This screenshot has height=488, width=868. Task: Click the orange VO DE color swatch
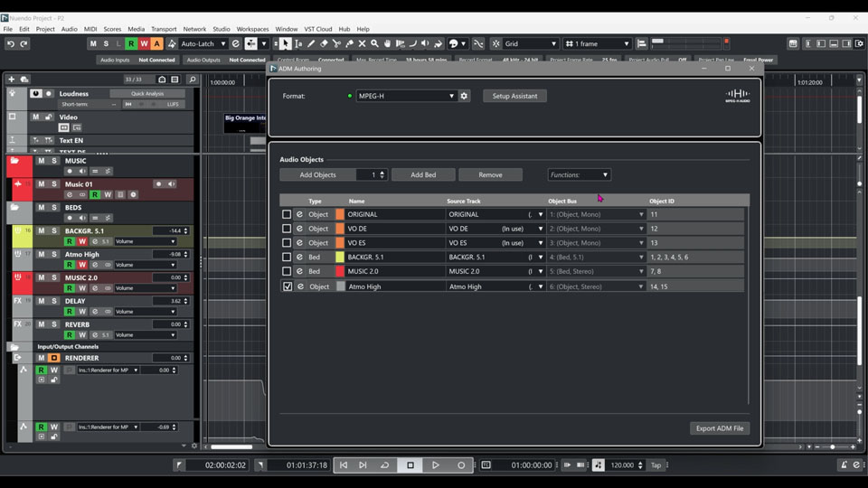point(340,229)
